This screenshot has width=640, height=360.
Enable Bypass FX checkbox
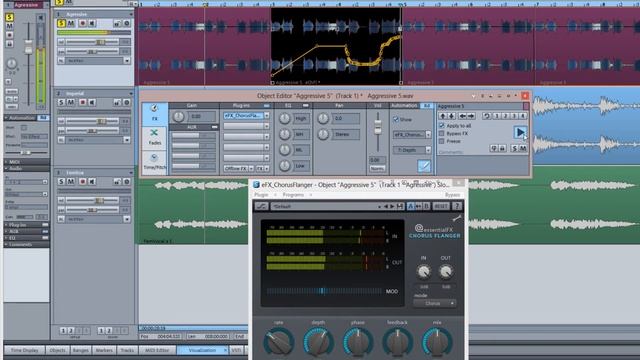[x=441, y=133]
